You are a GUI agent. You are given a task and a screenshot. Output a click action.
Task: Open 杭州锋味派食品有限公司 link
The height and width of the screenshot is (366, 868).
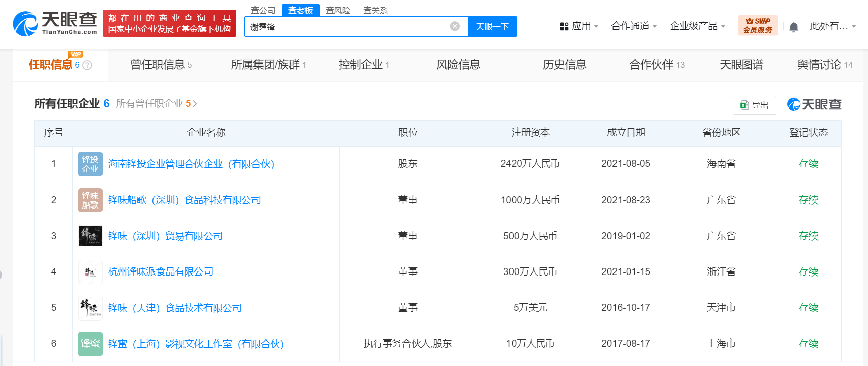click(x=161, y=272)
